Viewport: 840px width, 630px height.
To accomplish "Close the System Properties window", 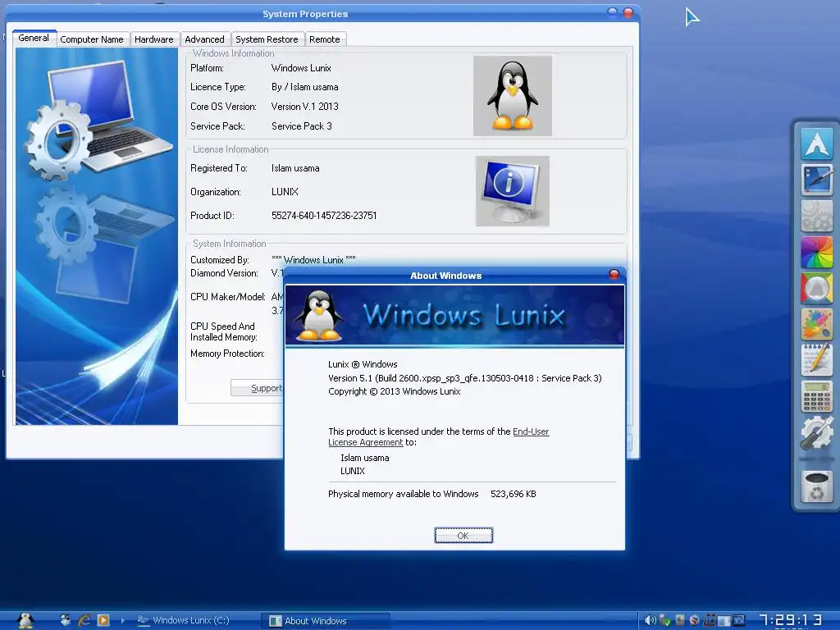I will pyautogui.click(x=628, y=12).
